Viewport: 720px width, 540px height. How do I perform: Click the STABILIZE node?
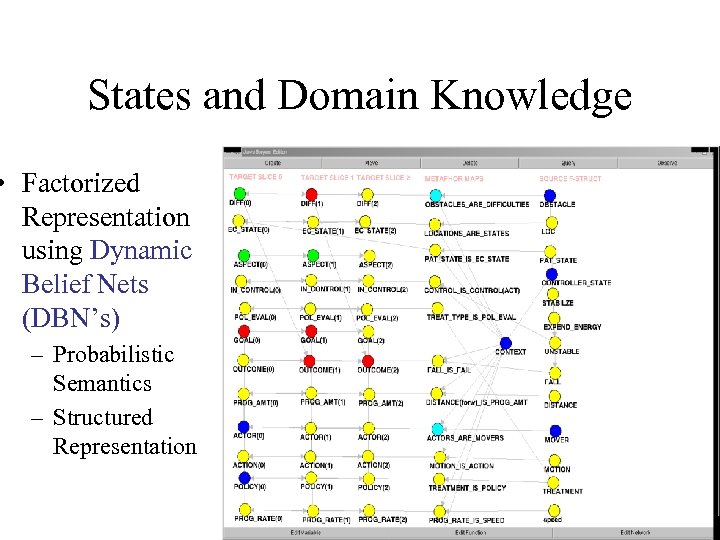coord(553,294)
